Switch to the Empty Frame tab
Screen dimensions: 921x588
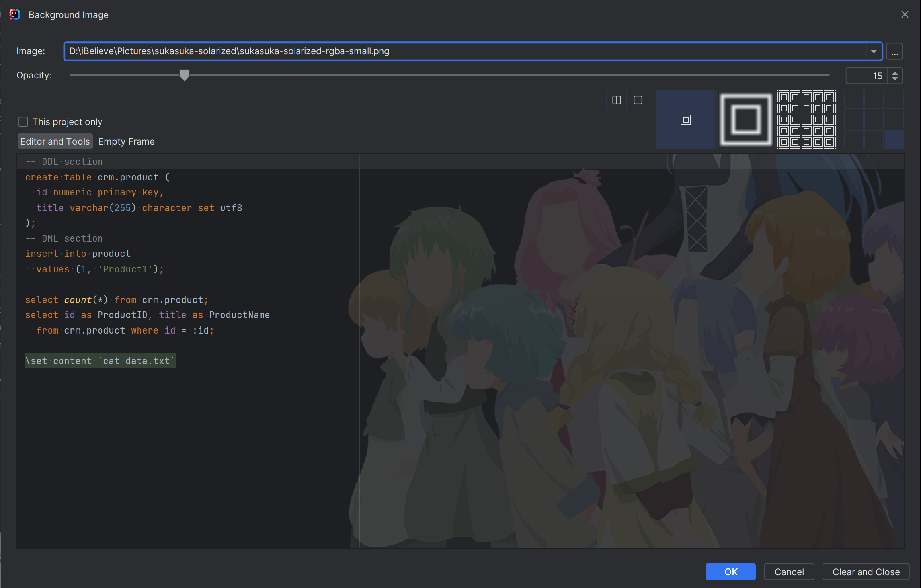126,141
